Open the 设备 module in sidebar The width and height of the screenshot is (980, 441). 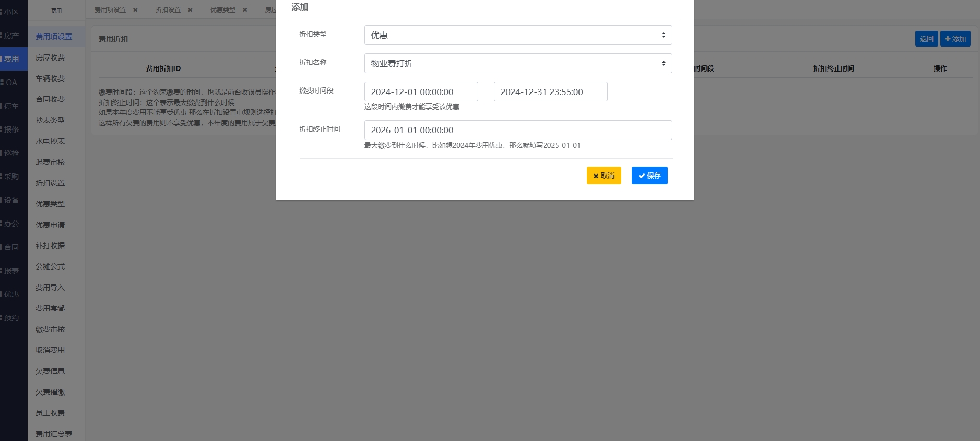pyautogui.click(x=11, y=200)
